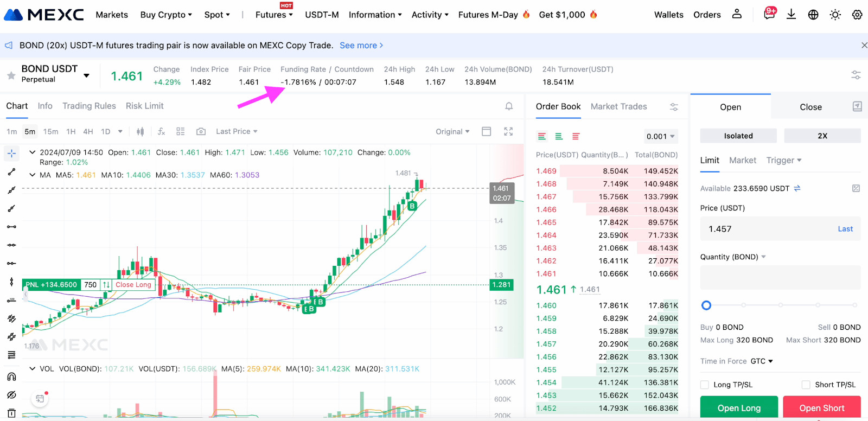
Task: Collapse the VOL indicator legend chevron
Action: pyautogui.click(x=33, y=369)
